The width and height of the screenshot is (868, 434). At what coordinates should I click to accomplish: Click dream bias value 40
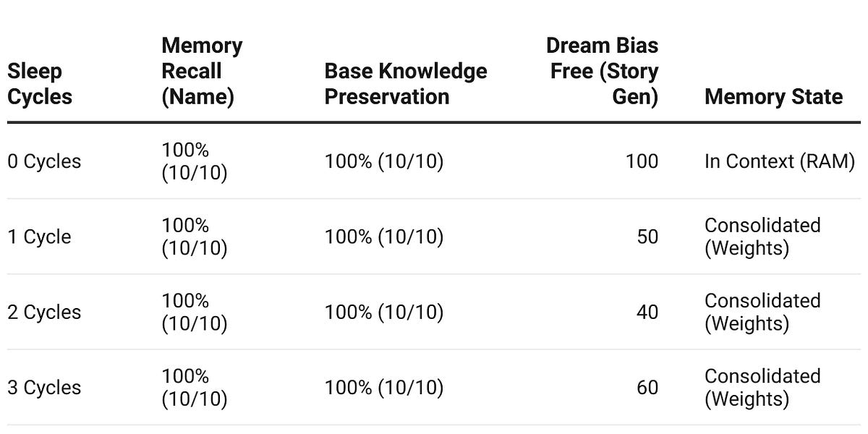[x=647, y=312]
